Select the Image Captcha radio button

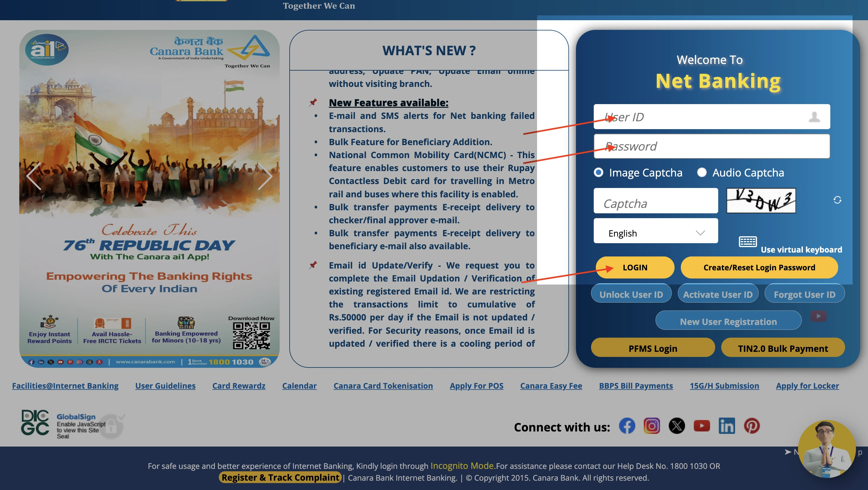[598, 173]
